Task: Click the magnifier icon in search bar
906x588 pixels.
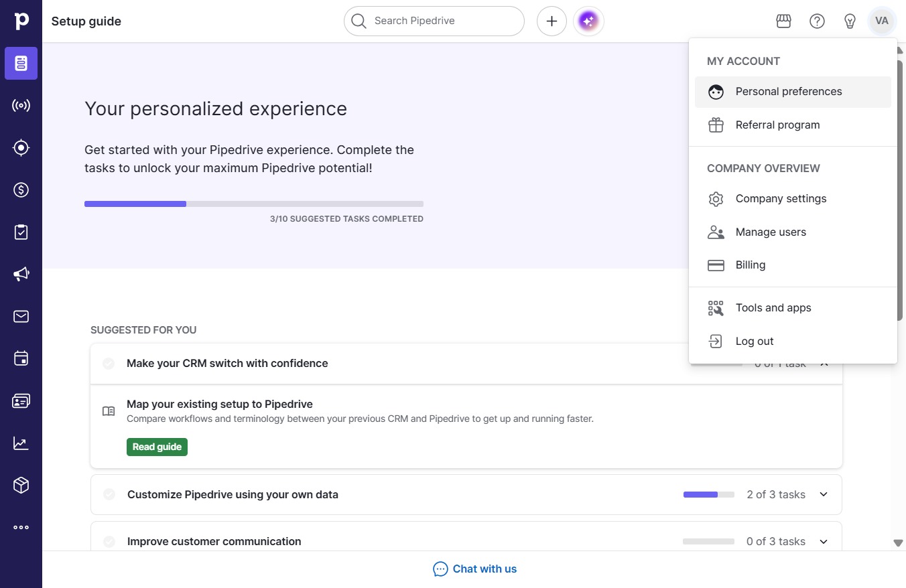Action: click(359, 21)
